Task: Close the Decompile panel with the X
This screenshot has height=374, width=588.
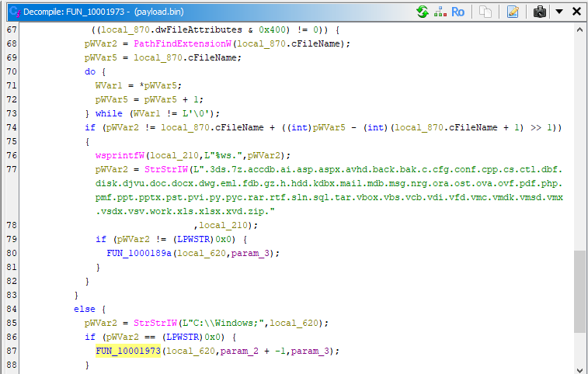Action: (576, 12)
